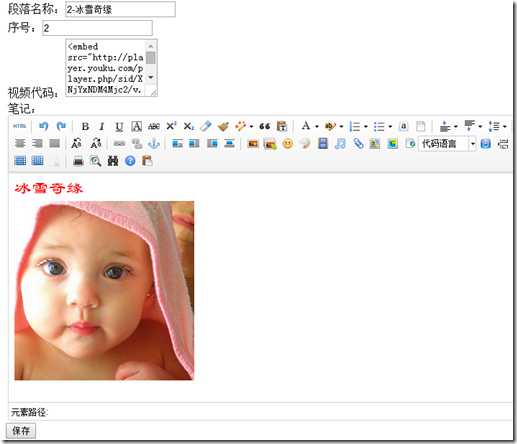The image size is (517, 444).
Task: Open auto typeset options arrow
Action: pyautogui.click(x=251, y=127)
